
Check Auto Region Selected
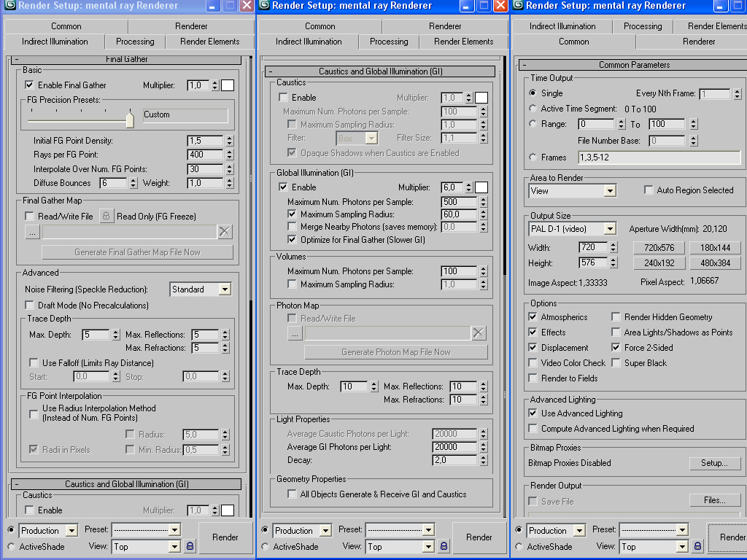(x=649, y=190)
